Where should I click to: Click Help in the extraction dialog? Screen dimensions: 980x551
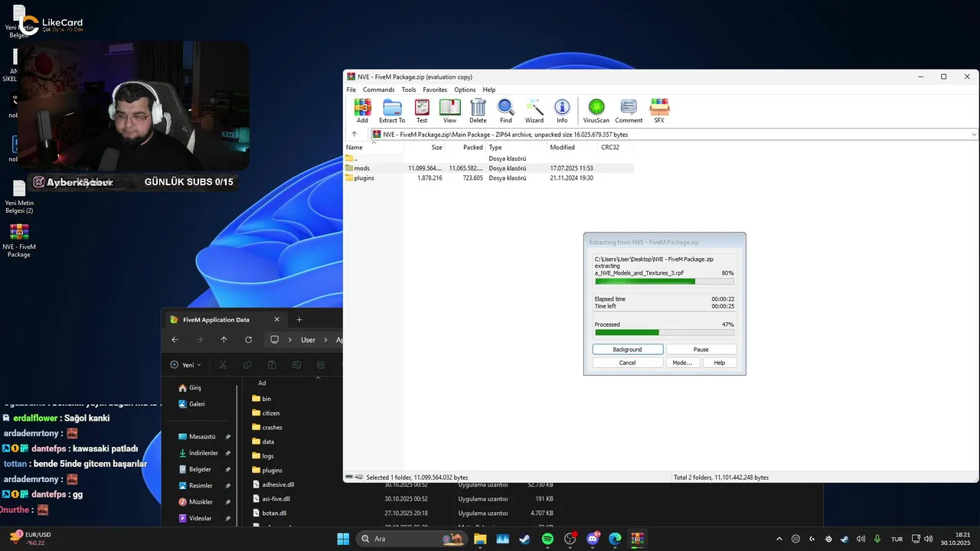click(x=720, y=363)
